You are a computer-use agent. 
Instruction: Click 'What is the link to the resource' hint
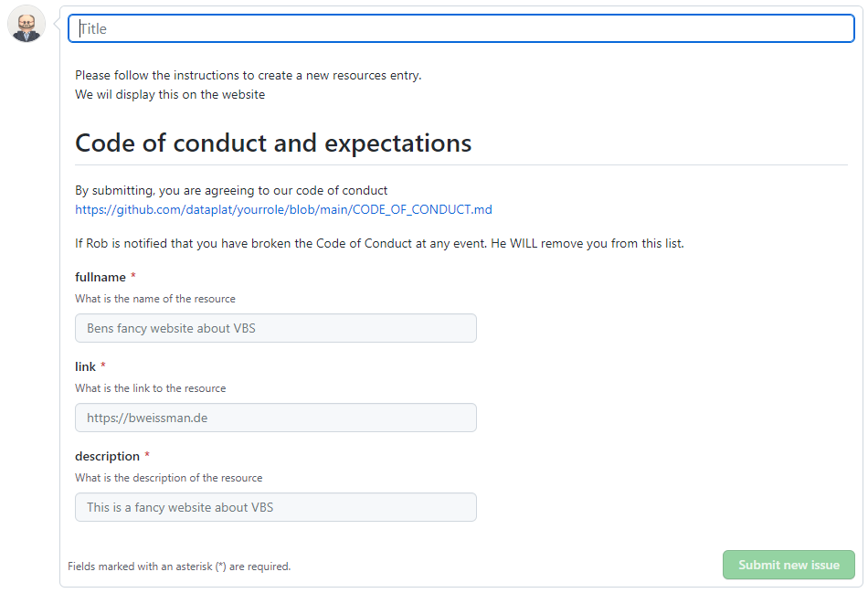pos(151,388)
